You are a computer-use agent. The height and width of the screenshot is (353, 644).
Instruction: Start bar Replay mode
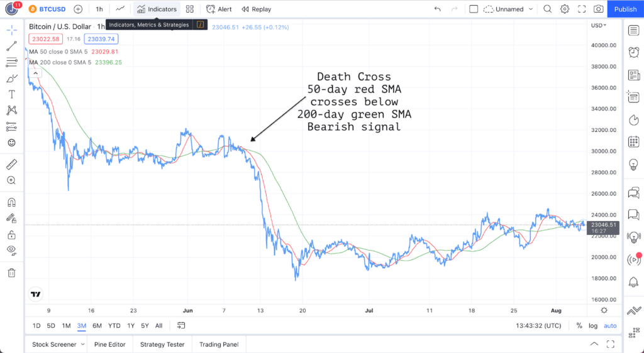[x=257, y=9]
